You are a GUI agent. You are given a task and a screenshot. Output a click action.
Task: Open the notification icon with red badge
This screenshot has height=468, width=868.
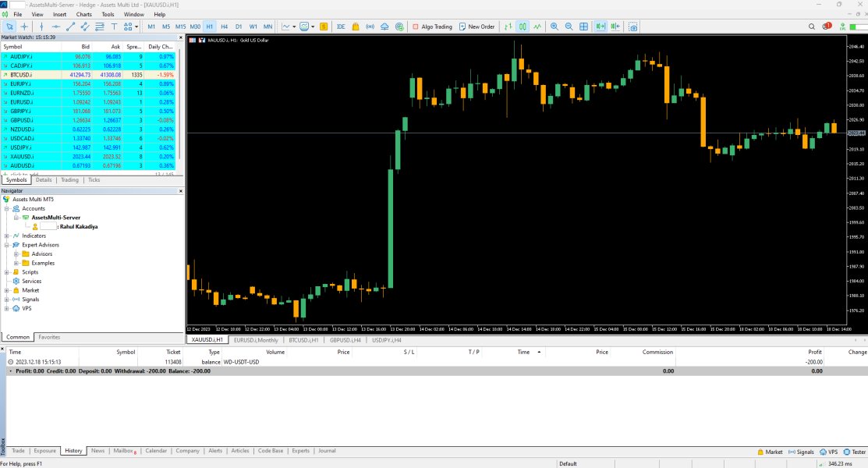tap(827, 26)
